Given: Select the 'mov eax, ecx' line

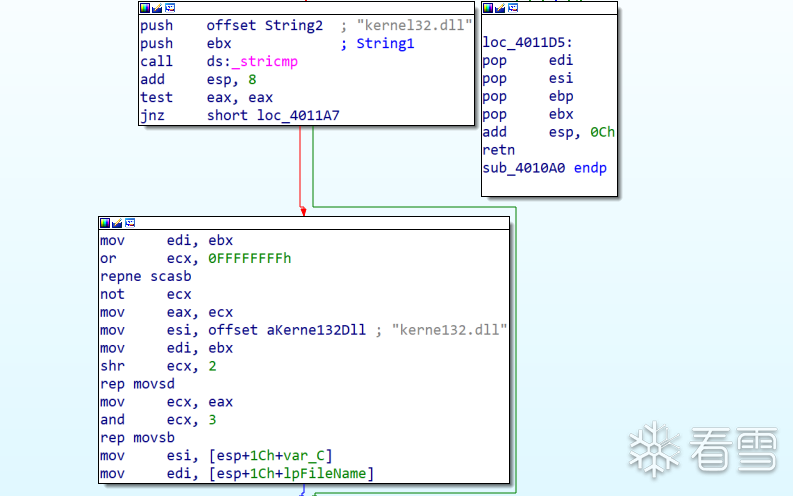Looking at the screenshot, I should (x=166, y=312).
